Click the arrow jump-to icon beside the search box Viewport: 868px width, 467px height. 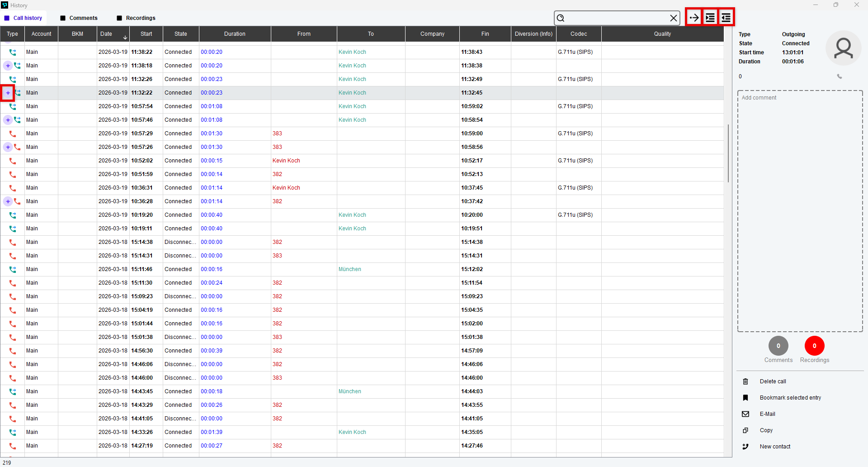coord(694,18)
